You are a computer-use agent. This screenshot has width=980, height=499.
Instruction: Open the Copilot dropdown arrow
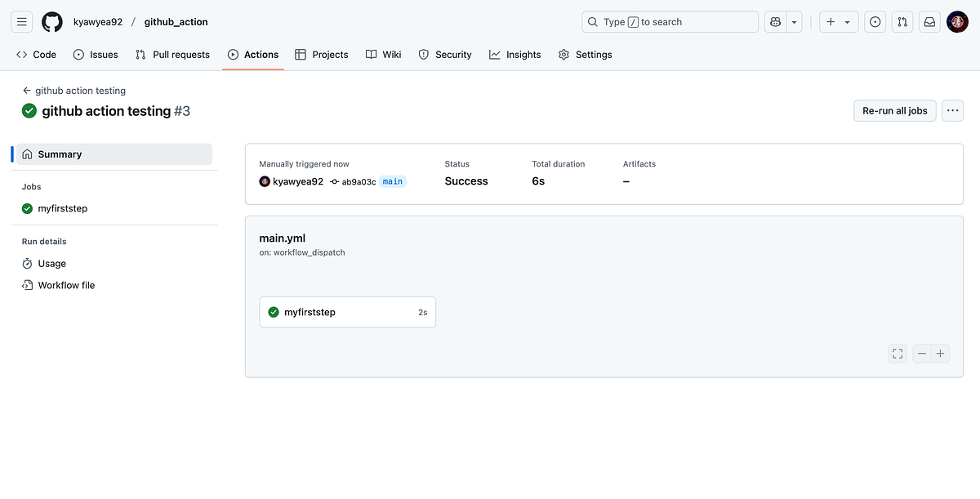coord(792,21)
